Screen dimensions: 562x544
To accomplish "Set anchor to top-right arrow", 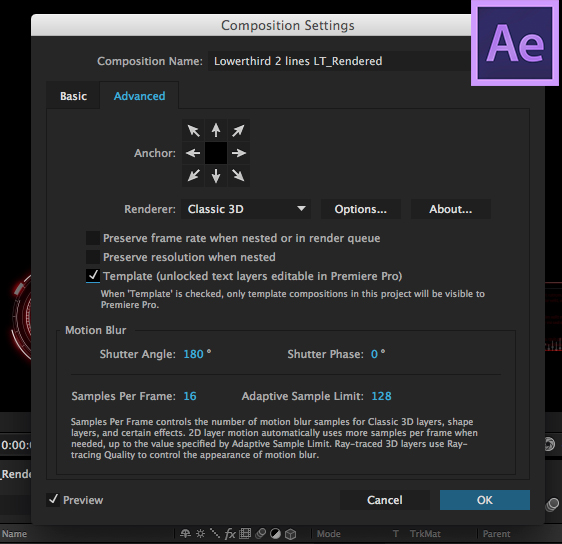I will [238, 130].
